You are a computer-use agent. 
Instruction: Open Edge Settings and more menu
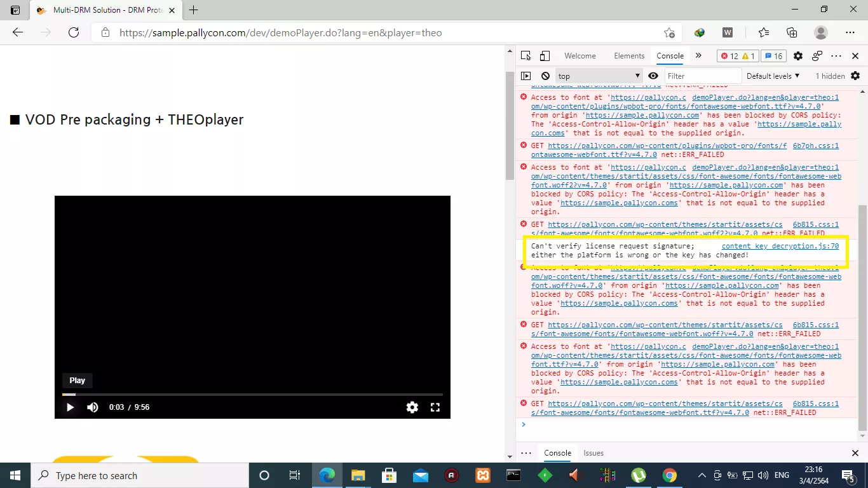tap(850, 32)
